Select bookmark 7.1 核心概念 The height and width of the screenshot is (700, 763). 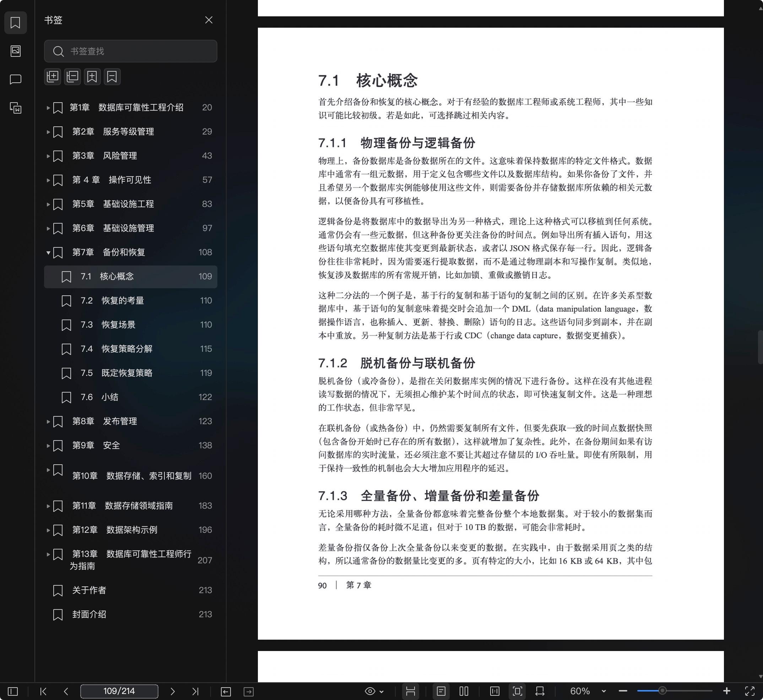click(x=130, y=277)
